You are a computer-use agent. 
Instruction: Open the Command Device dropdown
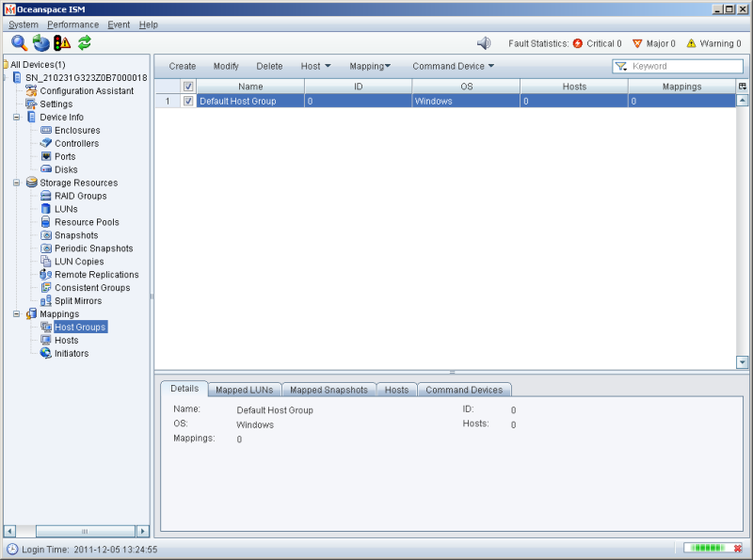[x=453, y=66]
